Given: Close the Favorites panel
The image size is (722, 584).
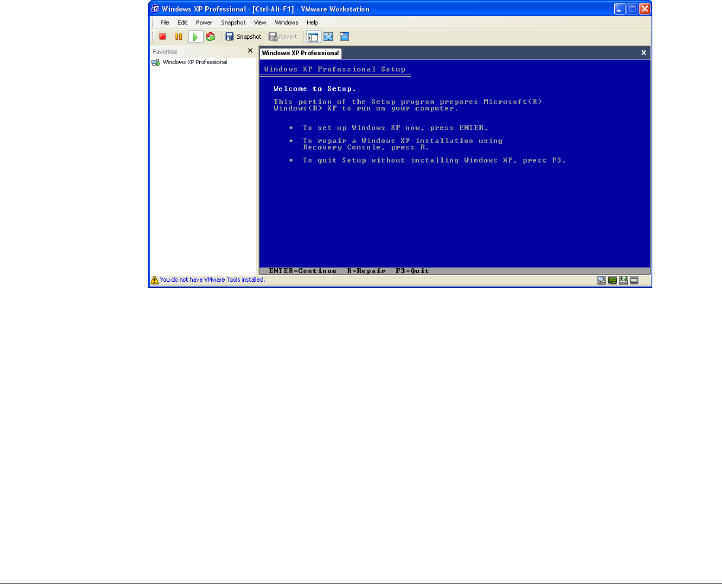Looking at the screenshot, I should [x=250, y=51].
